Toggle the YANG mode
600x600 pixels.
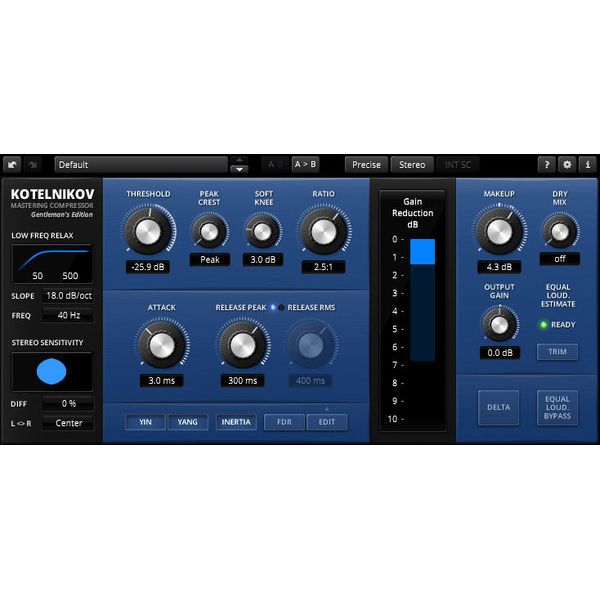[x=187, y=422]
